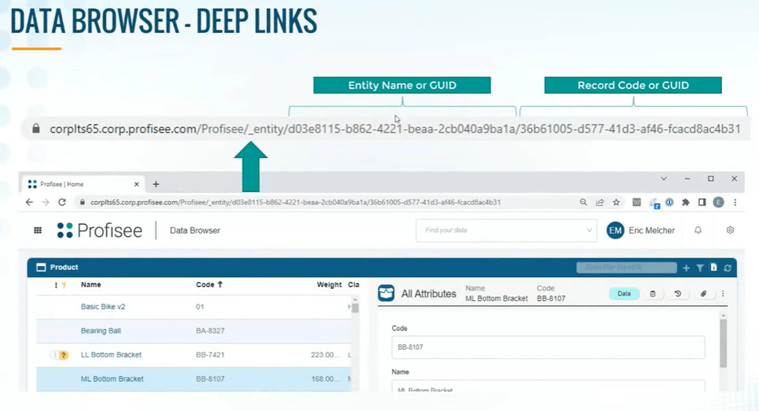Open the Bearing Ball record
Screen dimensions: 759x411
coord(101,331)
